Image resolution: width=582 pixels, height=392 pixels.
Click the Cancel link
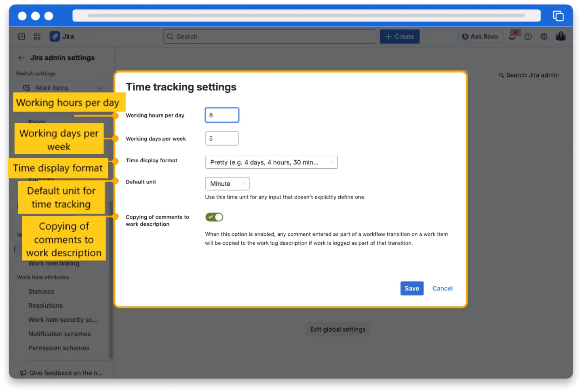pyautogui.click(x=442, y=288)
